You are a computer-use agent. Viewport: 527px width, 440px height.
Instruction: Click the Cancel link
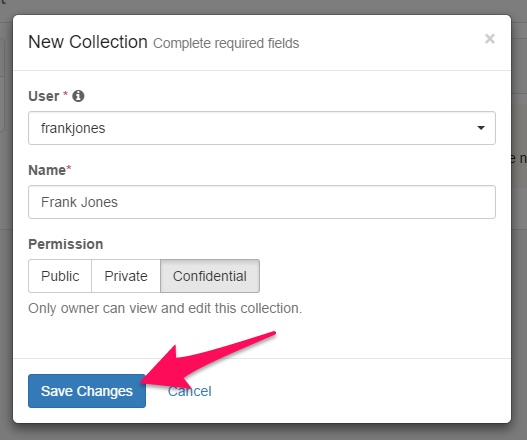[190, 391]
